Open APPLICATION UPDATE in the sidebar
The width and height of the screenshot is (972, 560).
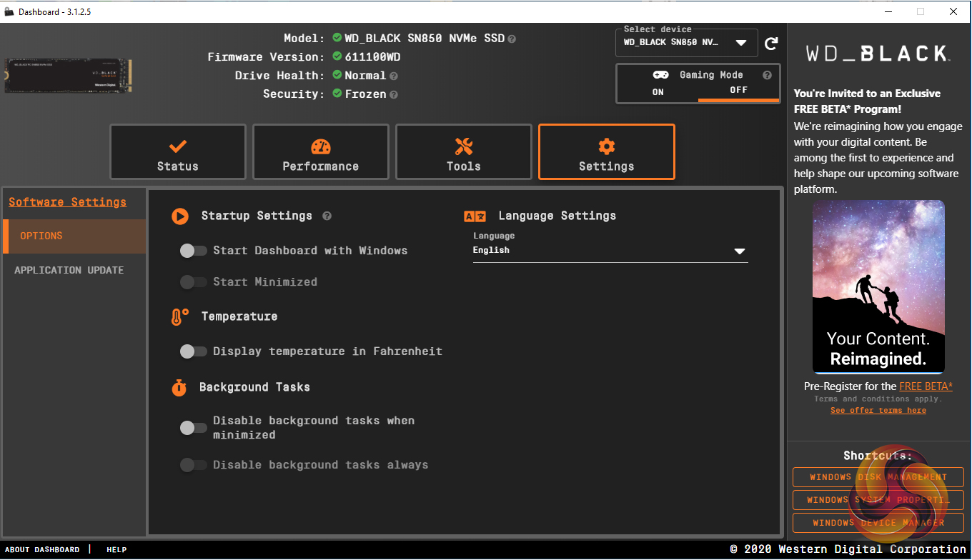tap(74, 271)
